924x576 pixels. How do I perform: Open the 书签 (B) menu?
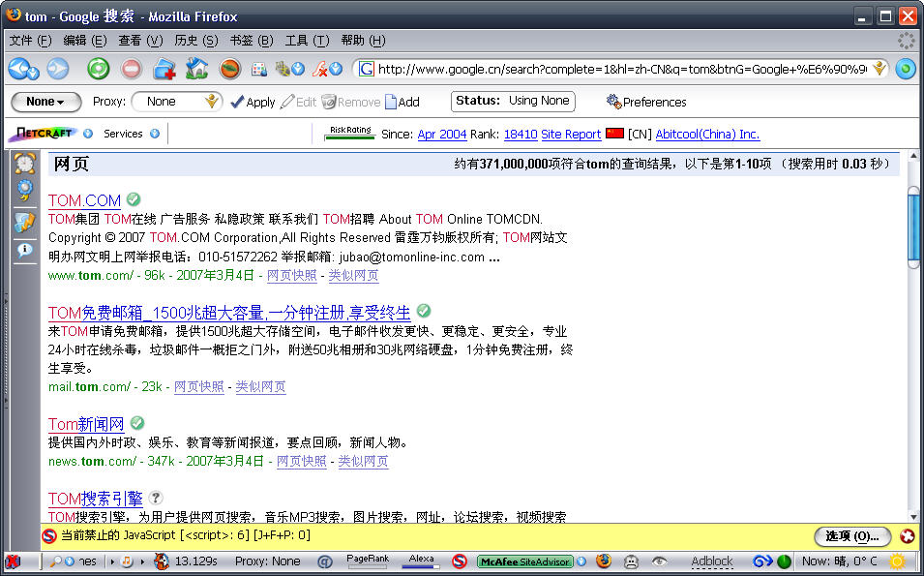coord(252,40)
